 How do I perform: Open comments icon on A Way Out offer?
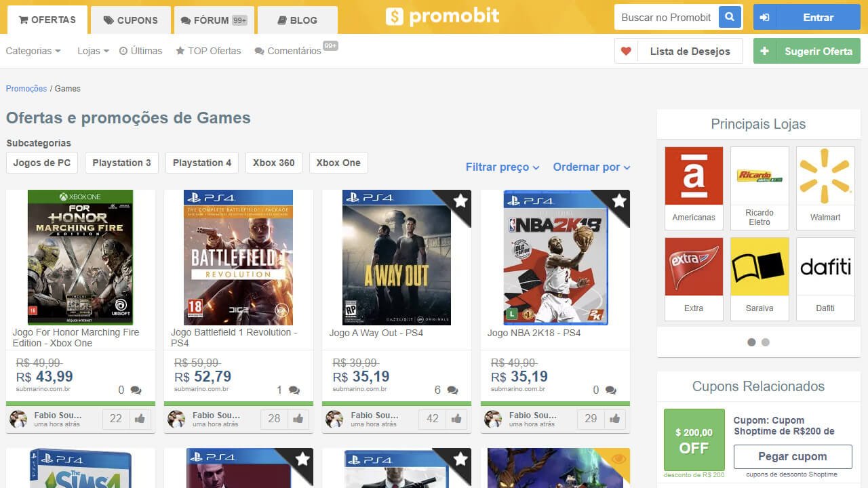tap(452, 390)
